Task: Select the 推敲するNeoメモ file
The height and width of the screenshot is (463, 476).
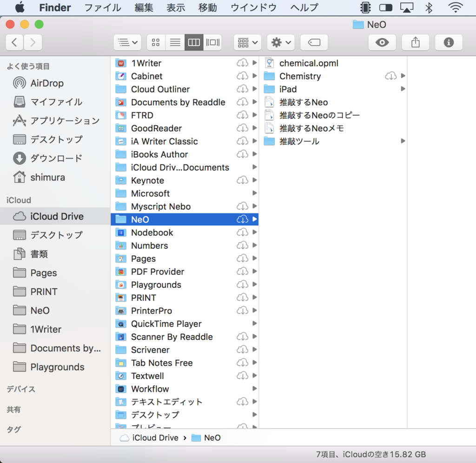Action: tap(333, 128)
